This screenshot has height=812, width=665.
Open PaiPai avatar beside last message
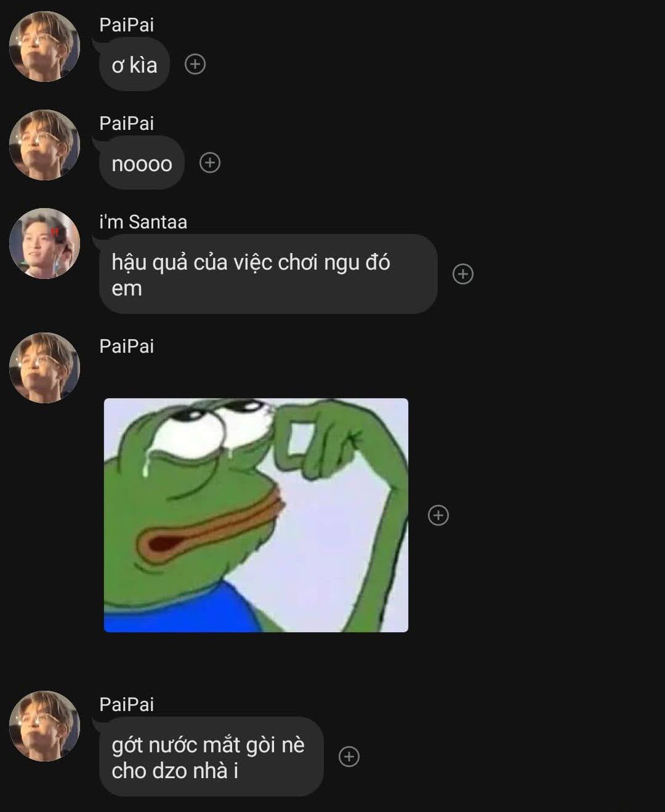pos(44,726)
